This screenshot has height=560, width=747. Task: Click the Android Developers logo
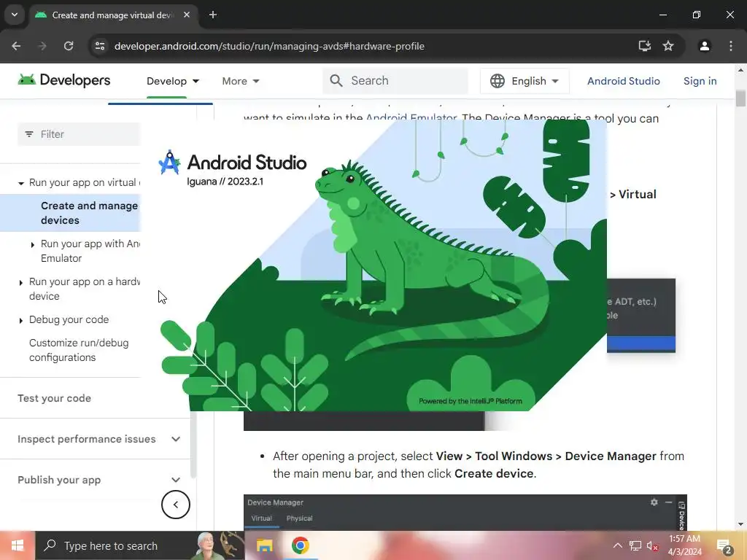tap(64, 80)
